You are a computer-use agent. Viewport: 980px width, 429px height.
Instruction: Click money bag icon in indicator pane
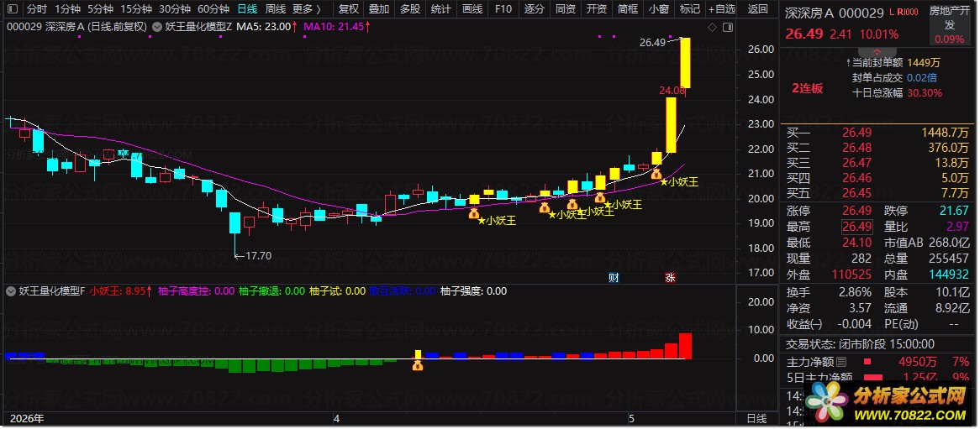point(418,365)
